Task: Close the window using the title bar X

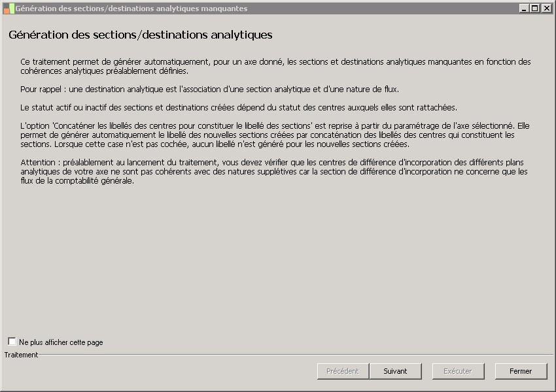Action: coord(546,8)
